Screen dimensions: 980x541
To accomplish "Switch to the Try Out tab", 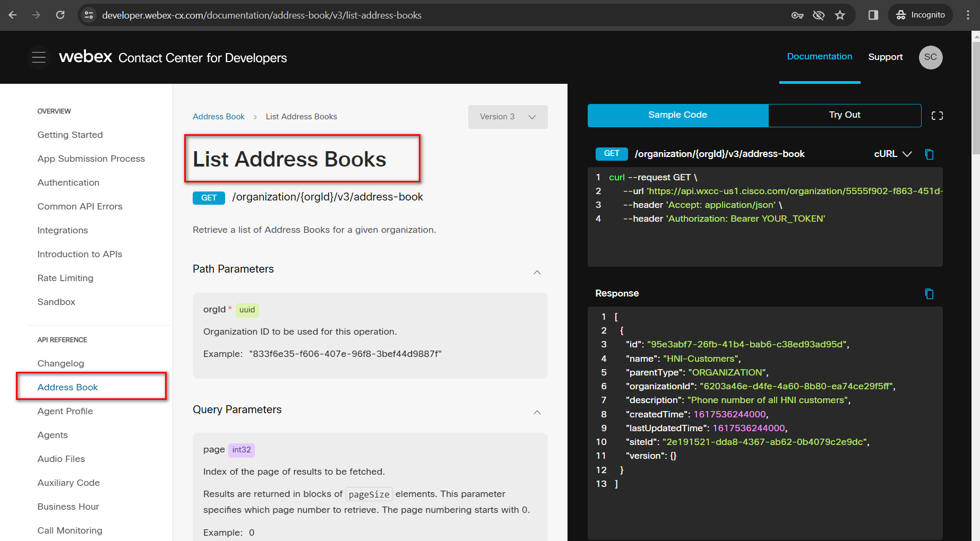I will click(x=845, y=115).
